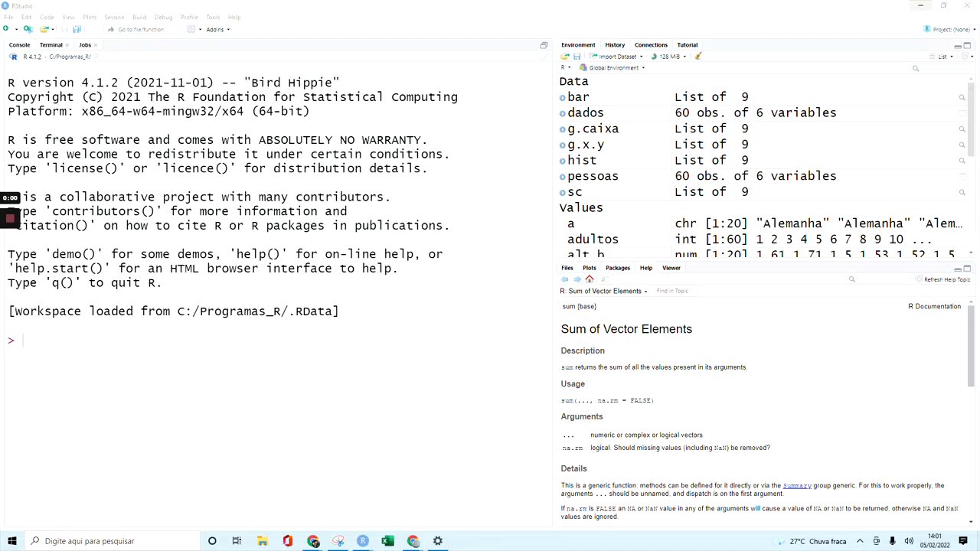Screen dimensions: 980x551
Task: Load workspace in Environment pane
Action: tap(565, 57)
